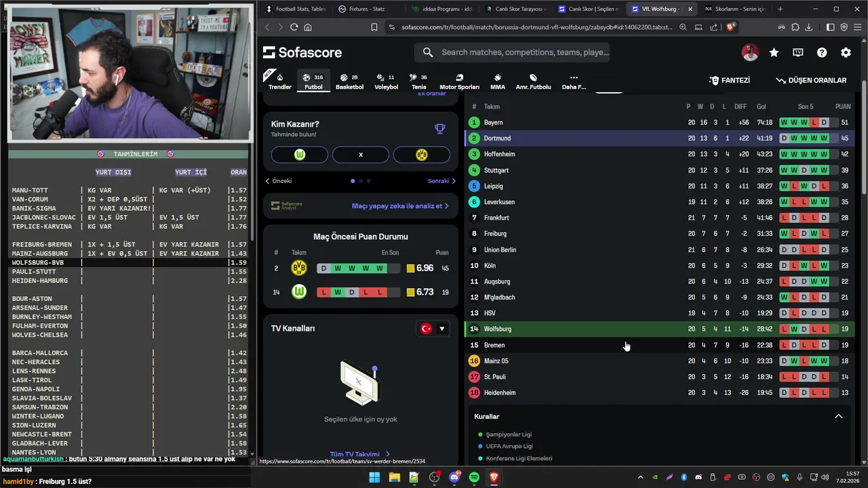Screen dimensions: 868x488
Task: Open Tüm TV Takvimi link
Action: 359,454
